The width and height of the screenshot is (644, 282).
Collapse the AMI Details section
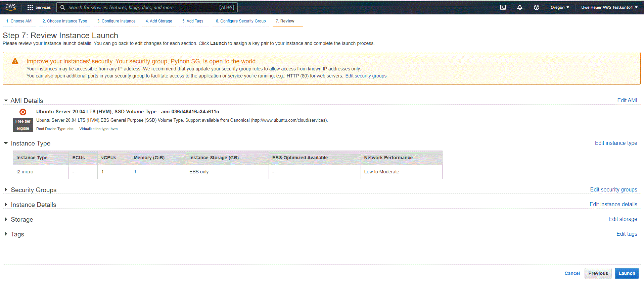point(6,101)
